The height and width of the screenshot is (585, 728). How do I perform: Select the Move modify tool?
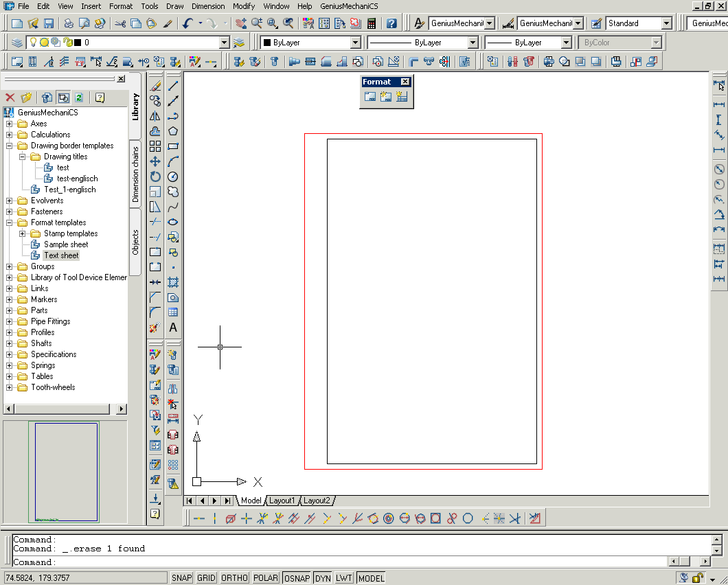tap(155, 161)
